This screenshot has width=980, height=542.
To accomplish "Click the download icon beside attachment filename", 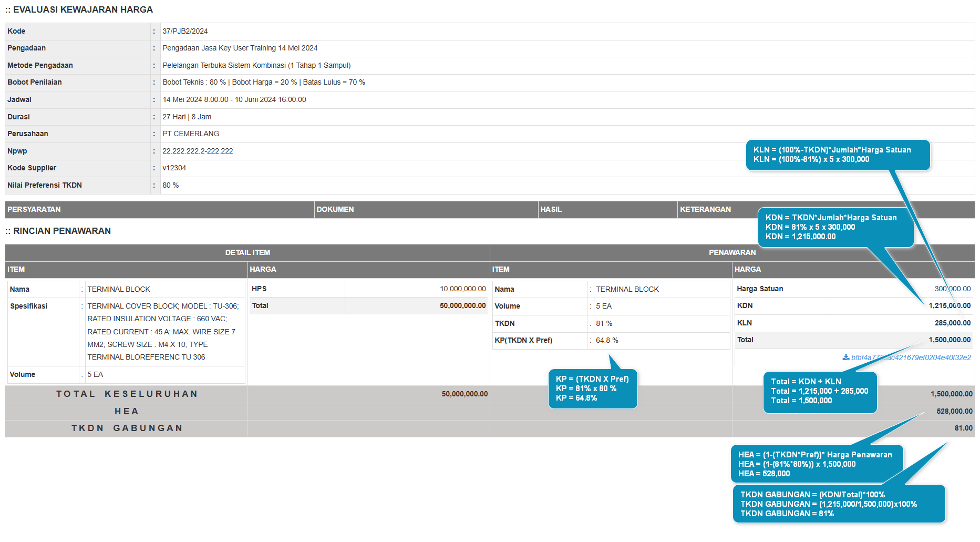I will (x=845, y=357).
